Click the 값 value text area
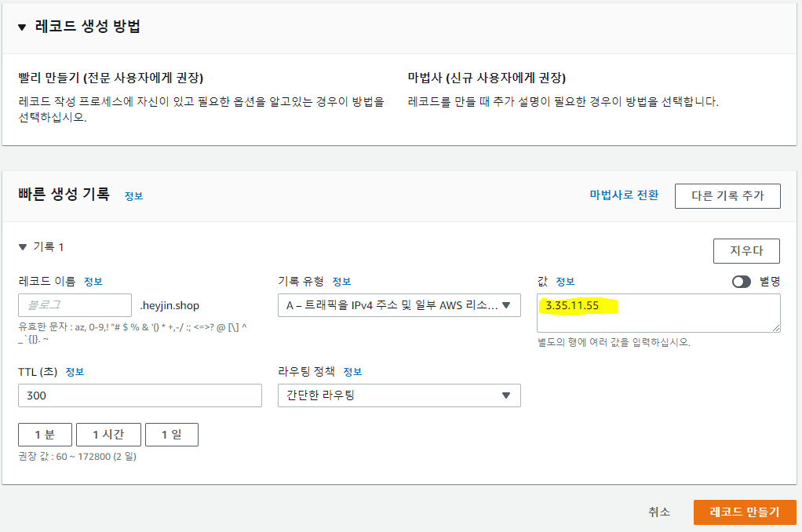 coord(658,314)
